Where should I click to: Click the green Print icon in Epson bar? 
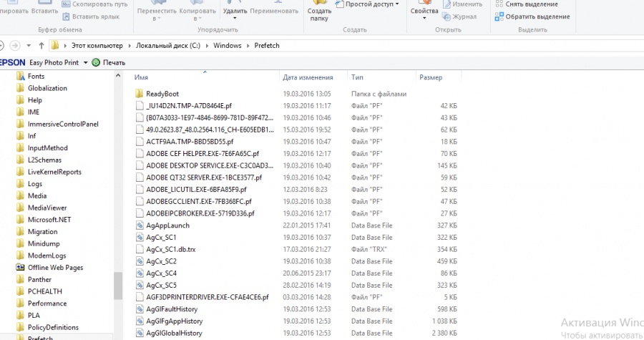tap(96, 62)
